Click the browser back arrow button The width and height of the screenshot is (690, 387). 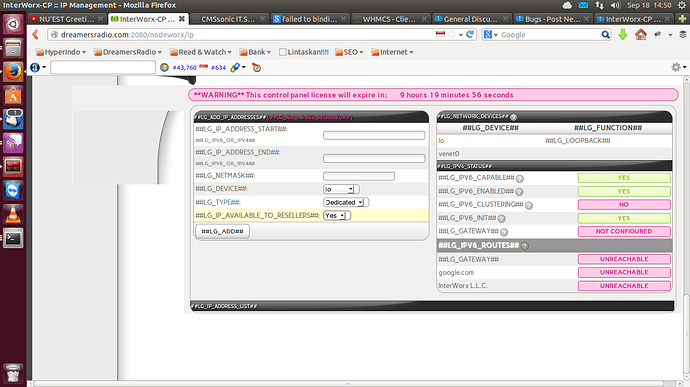pyautogui.click(x=36, y=34)
